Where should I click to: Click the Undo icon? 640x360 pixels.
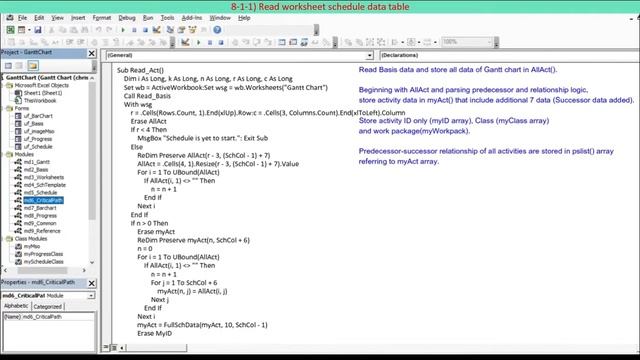coord(98,30)
